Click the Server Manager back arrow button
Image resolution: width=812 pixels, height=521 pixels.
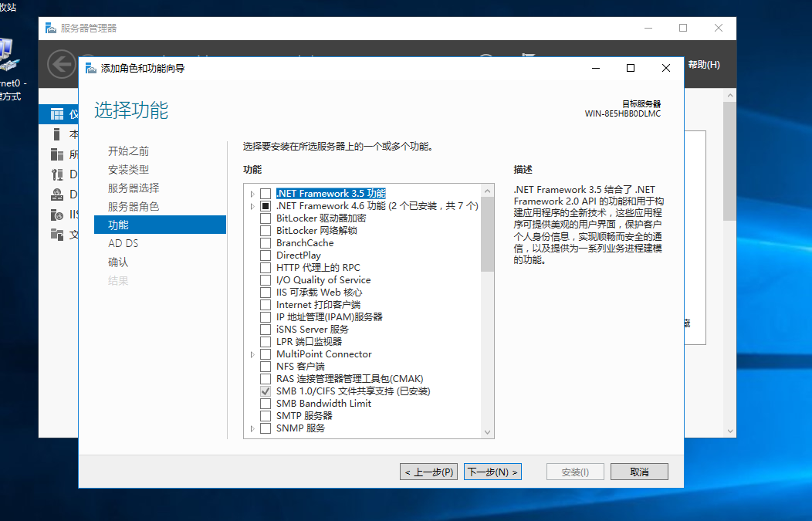pos(62,64)
